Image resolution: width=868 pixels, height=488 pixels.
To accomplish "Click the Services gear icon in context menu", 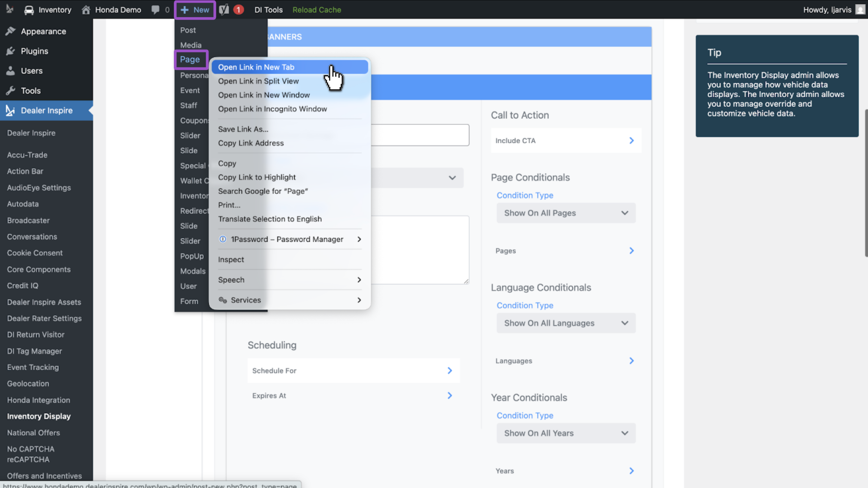I will 223,300.
